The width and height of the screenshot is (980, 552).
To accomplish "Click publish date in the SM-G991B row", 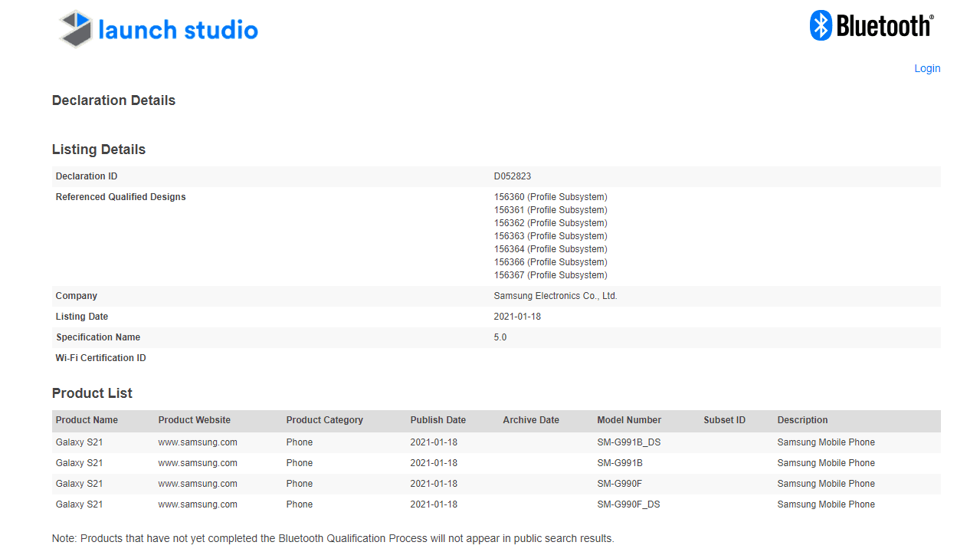I will [x=434, y=463].
